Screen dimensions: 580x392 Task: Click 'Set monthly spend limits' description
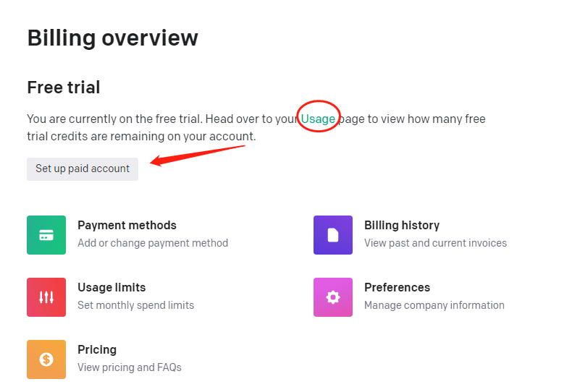pyautogui.click(x=135, y=305)
